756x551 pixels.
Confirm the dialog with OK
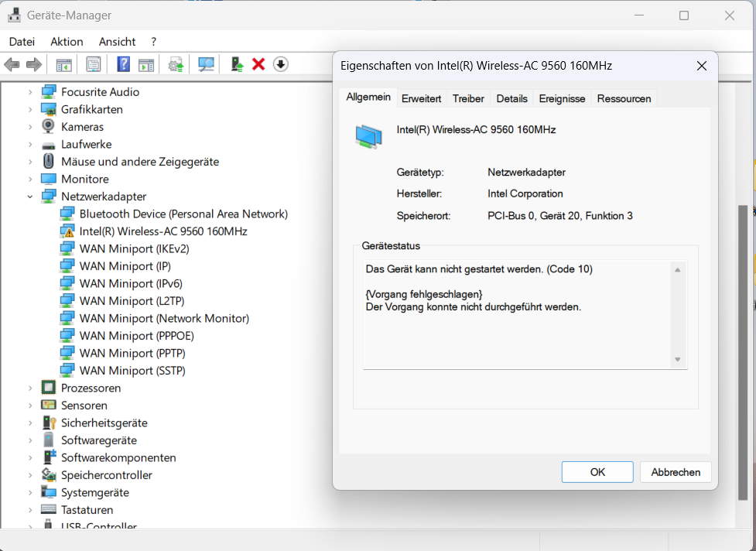(x=597, y=472)
